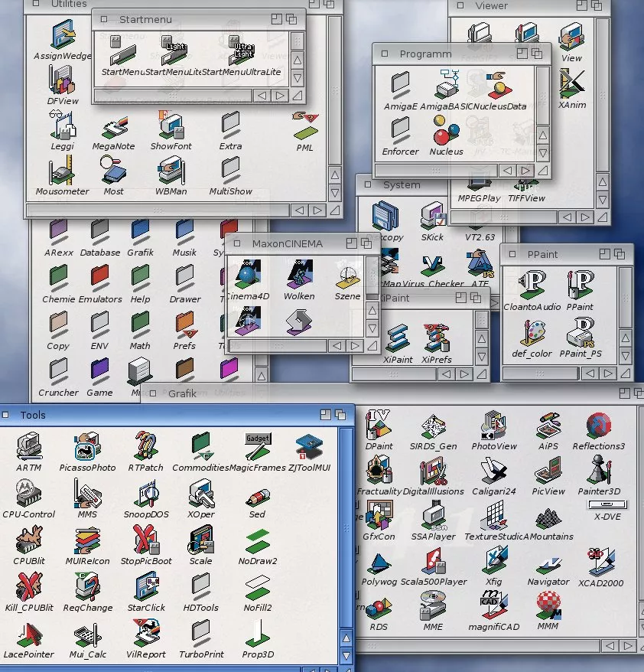The image size is (644, 672).
Task: Open the TurboPrint drawer in Tools
Action: (x=200, y=634)
